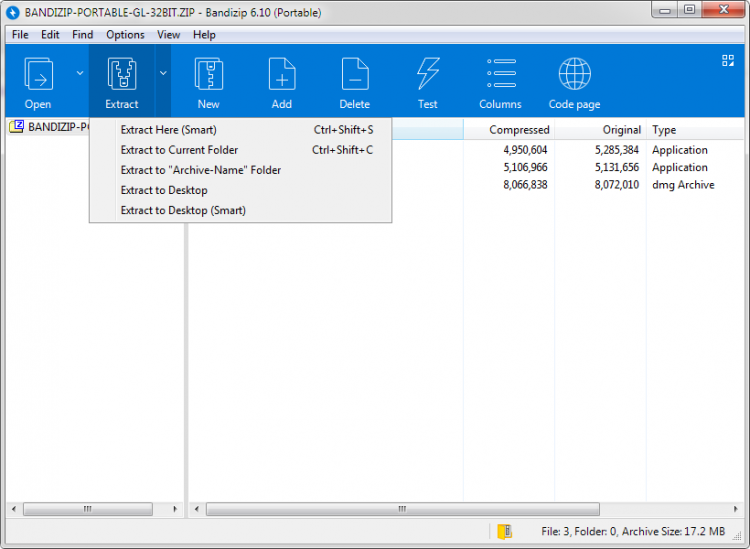Run the Test archive toolbar icon
This screenshot has height=549, width=750.
point(428,74)
